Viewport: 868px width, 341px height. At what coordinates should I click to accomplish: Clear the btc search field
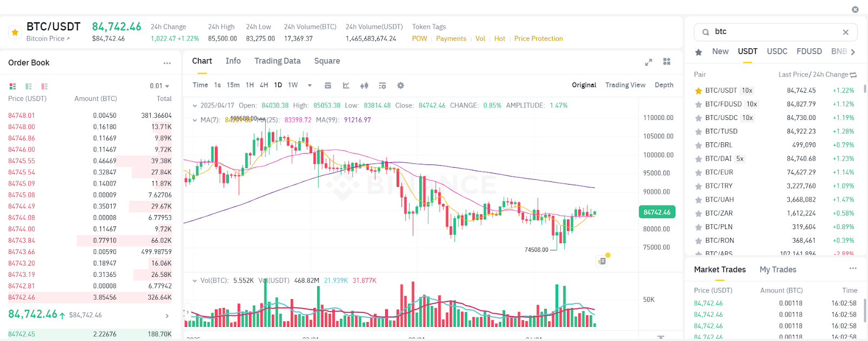coord(845,32)
